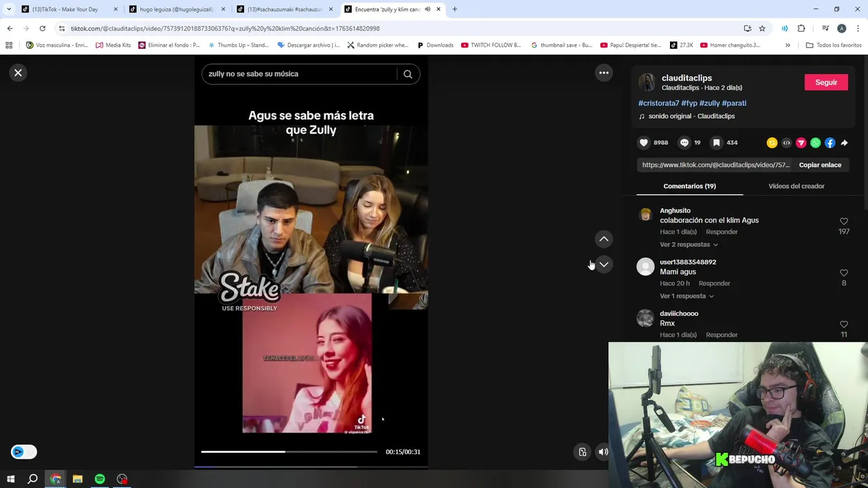Open the apps grid icon in bookmarks bar
This screenshot has width=868, height=488.
click(9, 45)
